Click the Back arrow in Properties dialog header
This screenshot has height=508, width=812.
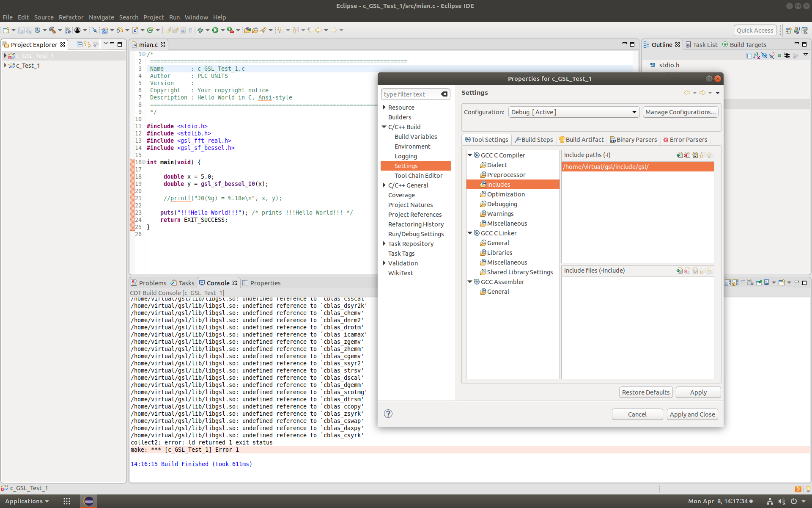687,93
